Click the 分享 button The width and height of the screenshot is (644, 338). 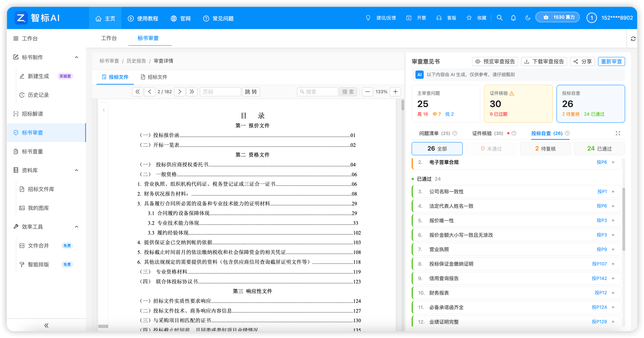point(582,61)
